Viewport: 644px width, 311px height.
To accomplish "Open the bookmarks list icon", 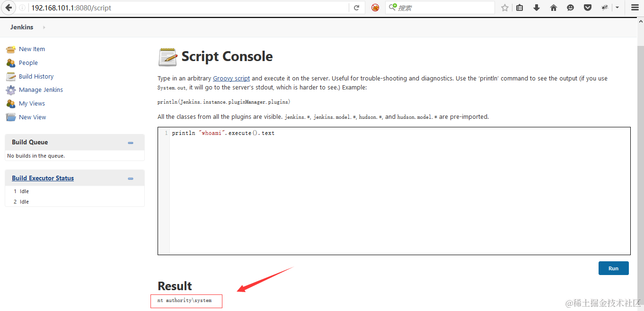I will 520,8.
